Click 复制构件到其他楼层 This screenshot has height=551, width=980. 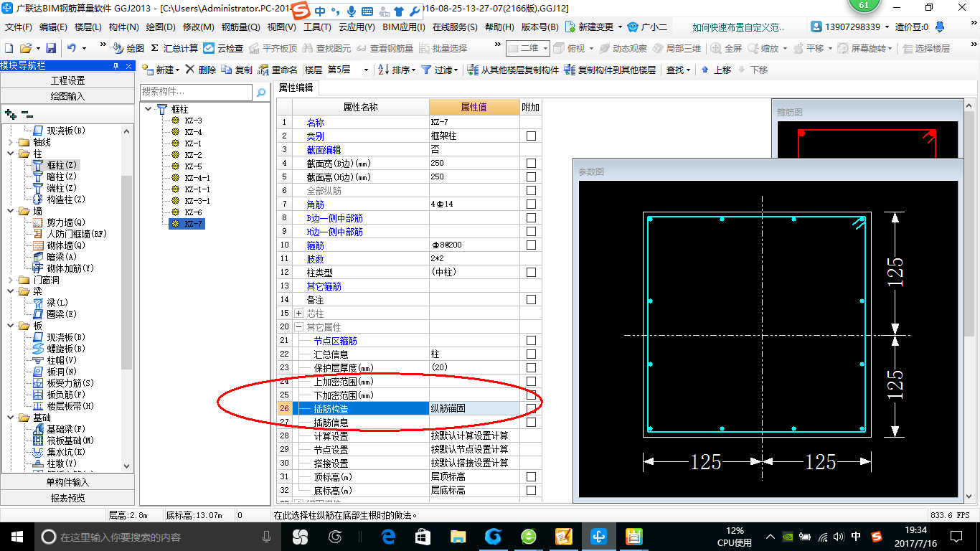610,70
